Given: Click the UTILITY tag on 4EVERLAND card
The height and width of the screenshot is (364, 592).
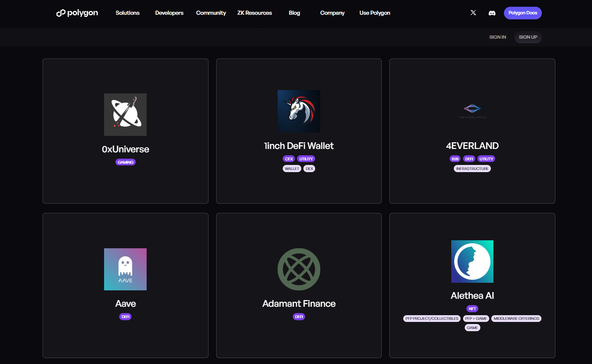Looking at the screenshot, I should 486,159.
